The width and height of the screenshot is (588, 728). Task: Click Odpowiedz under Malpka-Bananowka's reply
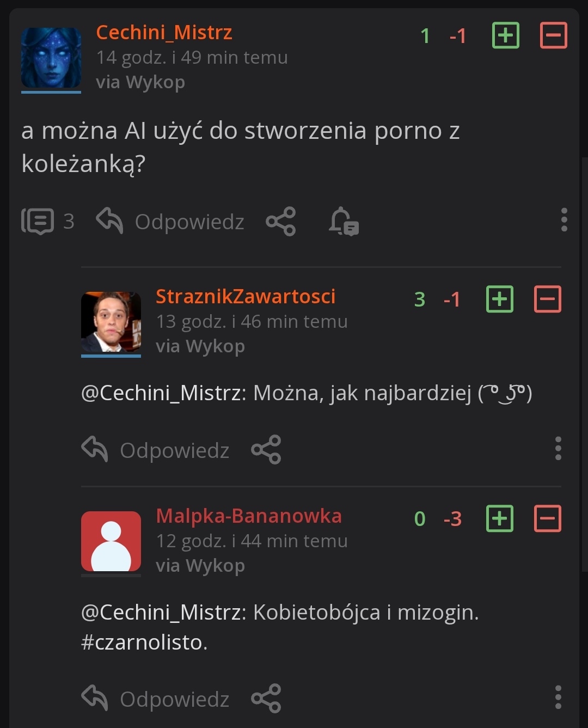(156, 699)
